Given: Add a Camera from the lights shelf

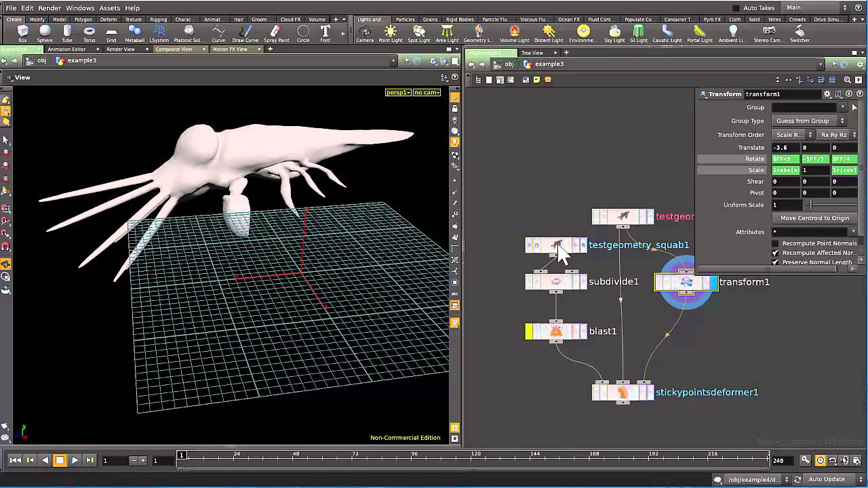Looking at the screenshot, I should (365, 34).
